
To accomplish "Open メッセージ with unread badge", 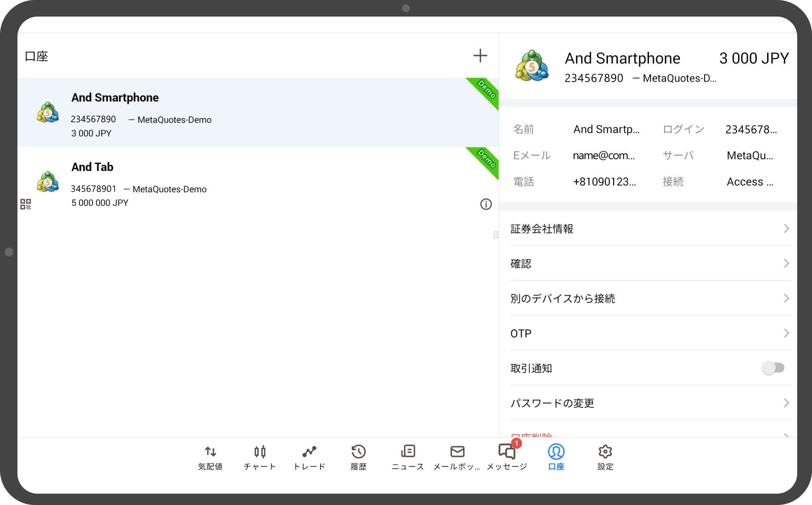I will click(x=507, y=457).
